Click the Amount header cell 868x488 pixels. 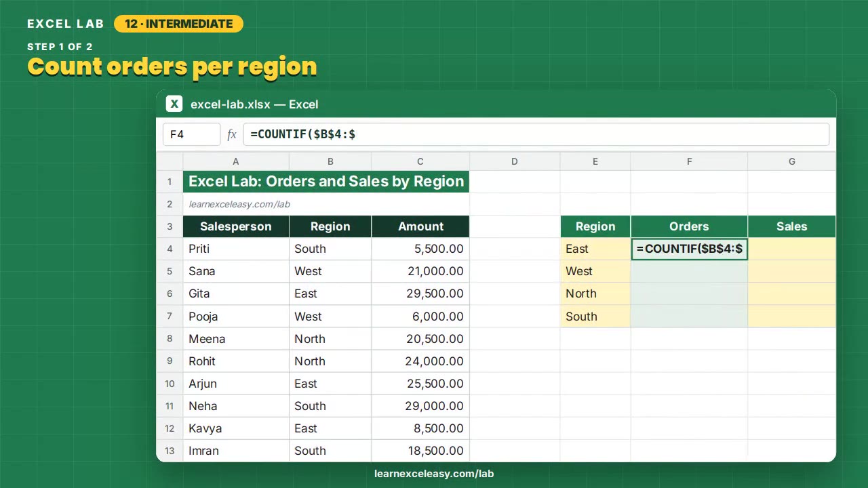[x=420, y=226]
